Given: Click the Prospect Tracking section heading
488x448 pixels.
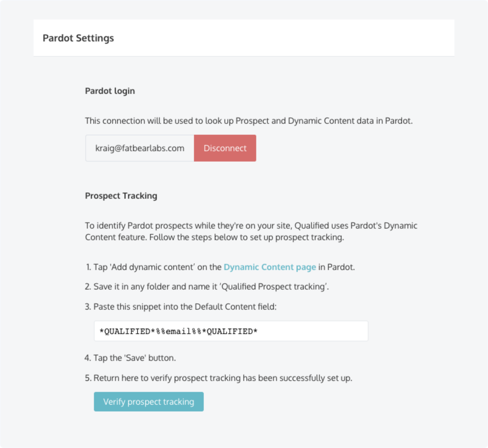Looking at the screenshot, I should (121, 196).
